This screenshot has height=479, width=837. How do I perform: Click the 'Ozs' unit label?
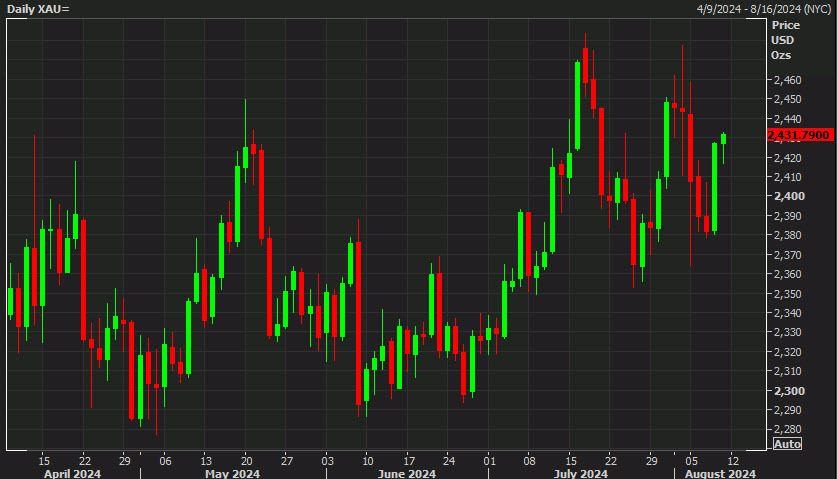781,55
